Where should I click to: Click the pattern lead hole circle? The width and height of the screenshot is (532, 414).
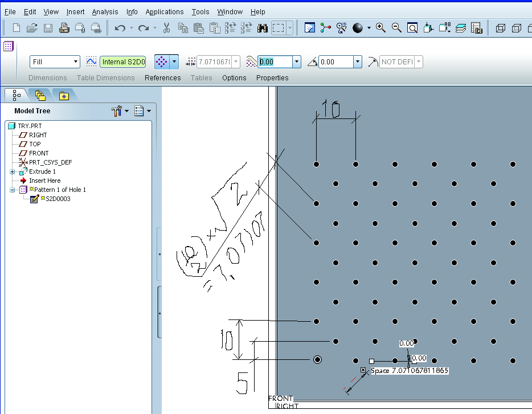(x=318, y=360)
